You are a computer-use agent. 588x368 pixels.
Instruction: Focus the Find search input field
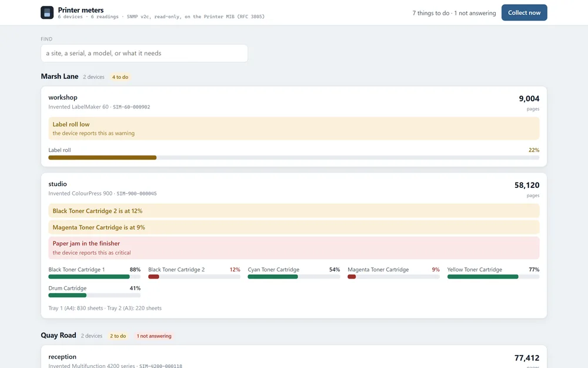pyautogui.click(x=144, y=54)
